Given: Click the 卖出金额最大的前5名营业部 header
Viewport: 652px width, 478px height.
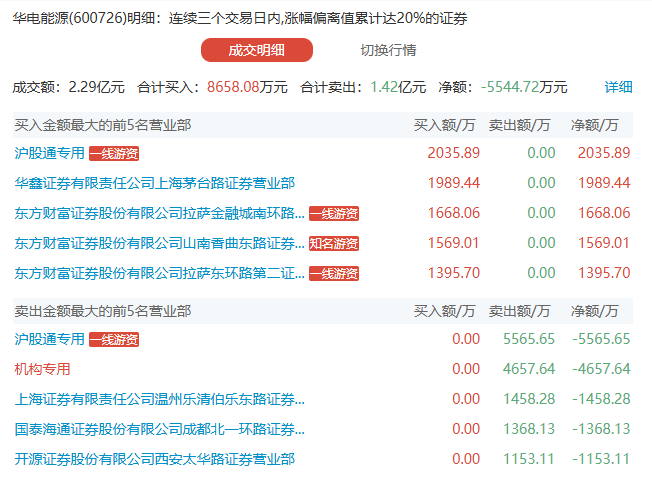Looking at the screenshot, I should click(103, 311).
